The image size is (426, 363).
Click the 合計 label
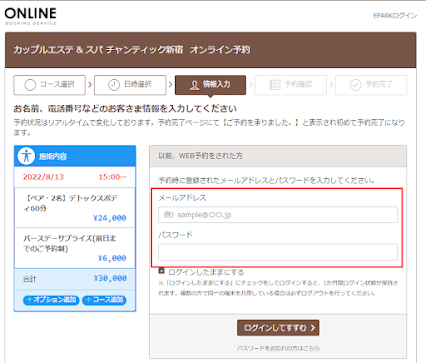pyautogui.click(x=29, y=279)
